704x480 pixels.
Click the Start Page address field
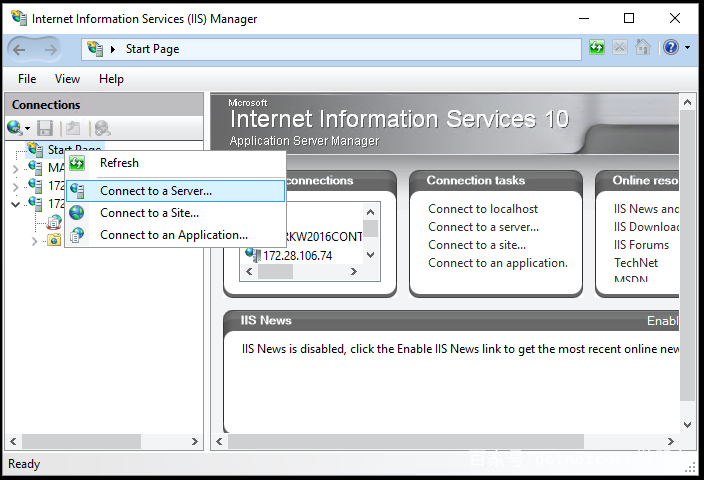(331, 49)
